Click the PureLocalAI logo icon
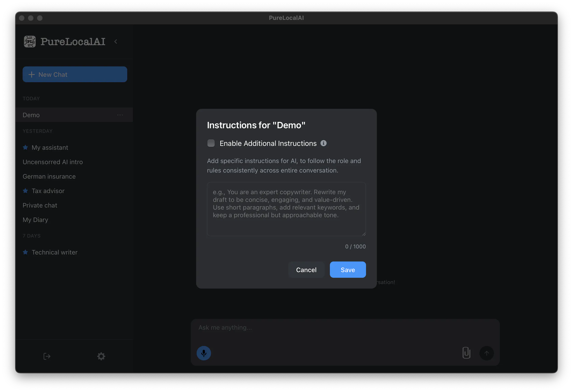Viewport: 573px width, 392px height. point(30,41)
